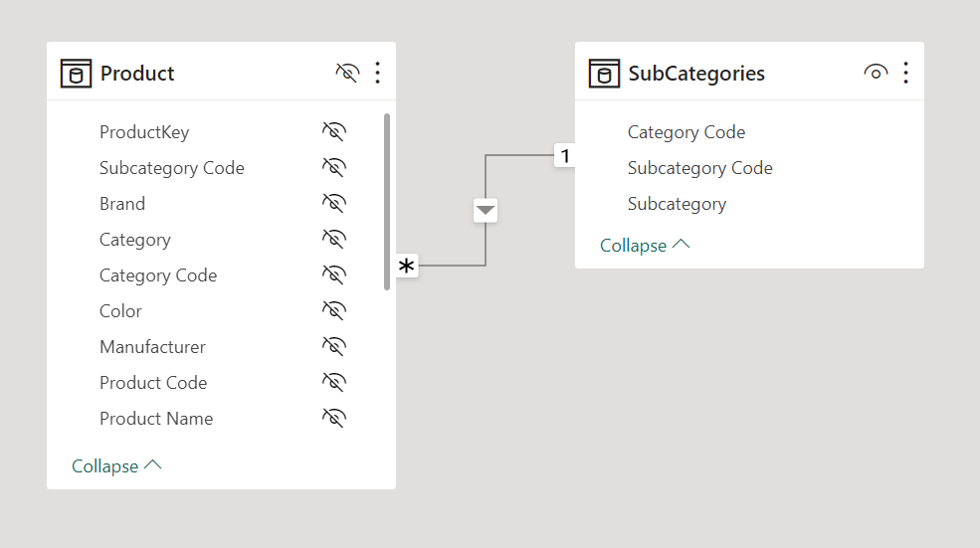Click the relationship filter direction arrow
Viewport: 980px width, 548px height.
tap(486, 210)
